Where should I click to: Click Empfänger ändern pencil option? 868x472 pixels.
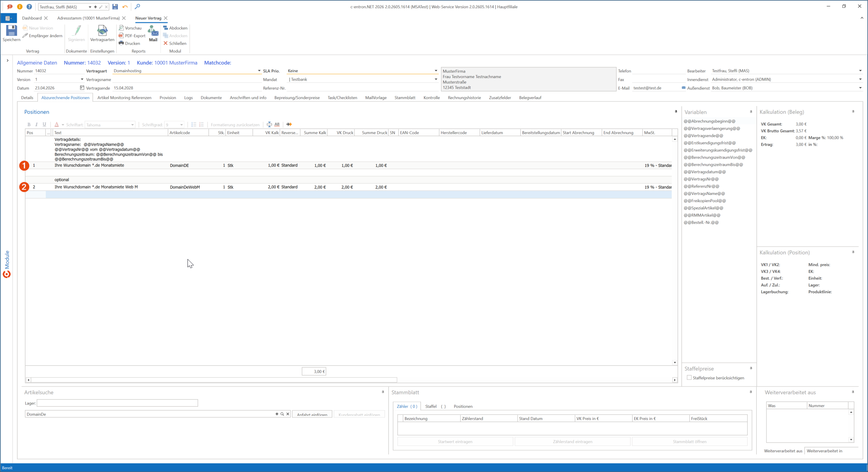pos(42,36)
